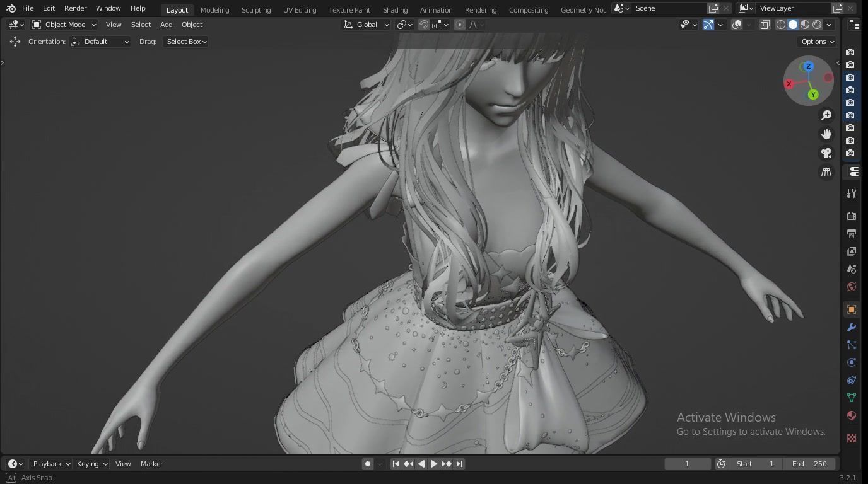Play the animation forward
Screen dimensions: 868x484
[434, 464]
